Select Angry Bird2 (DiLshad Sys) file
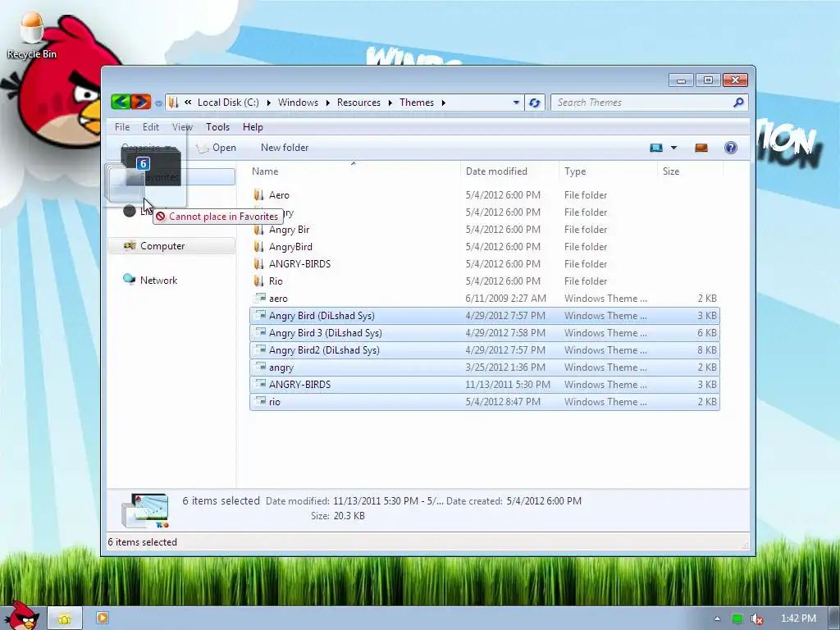840x630 pixels. pos(485,349)
